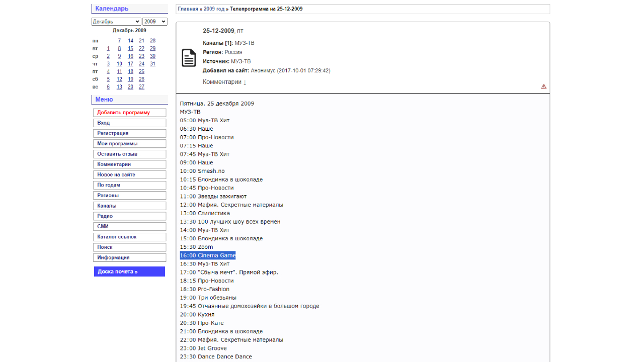Follow the Главная breadcrumb link
The width and height of the screenshot is (644, 362).
pos(188,9)
